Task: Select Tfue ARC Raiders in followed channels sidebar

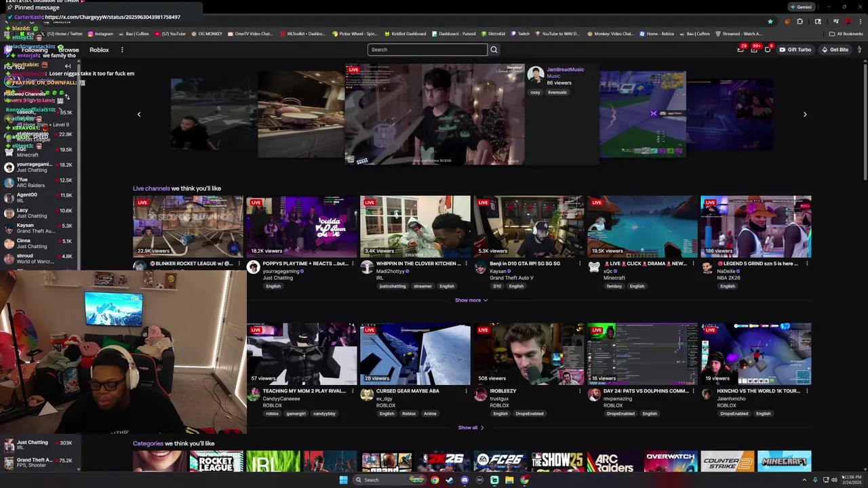Action: pyautogui.click(x=39, y=182)
